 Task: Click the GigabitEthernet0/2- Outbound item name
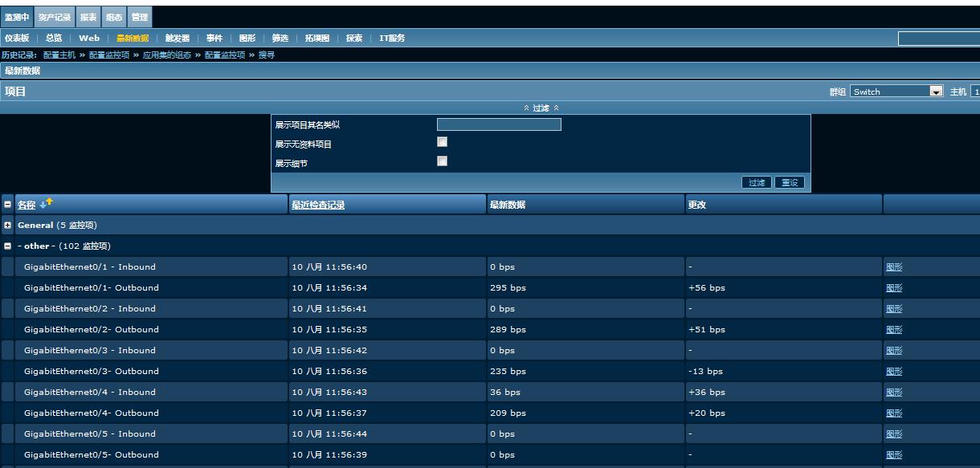tap(92, 329)
